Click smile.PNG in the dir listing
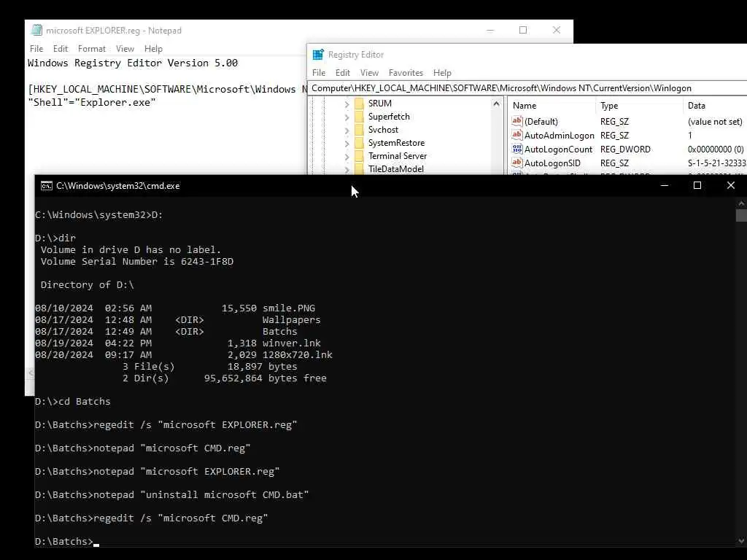The height and width of the screenshot is (560, 747). coord(289,308)
